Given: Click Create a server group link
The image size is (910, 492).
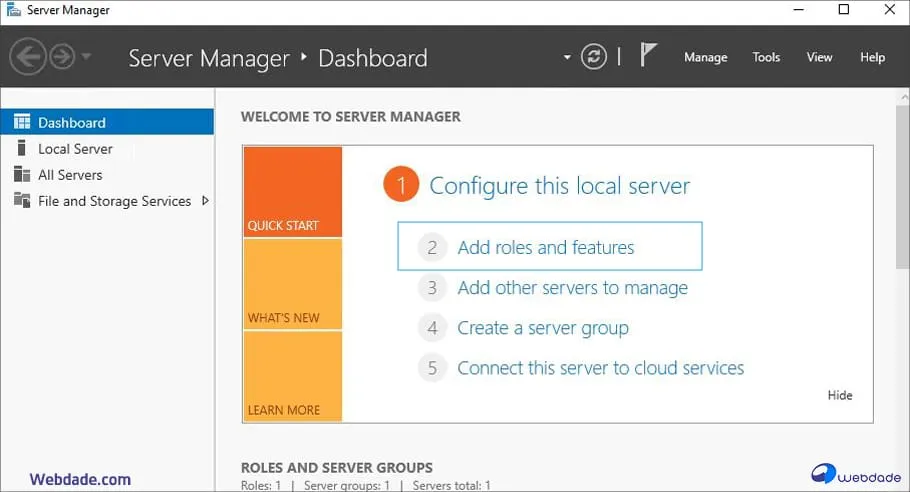Looking at the screenshot, I should [542, 328].
